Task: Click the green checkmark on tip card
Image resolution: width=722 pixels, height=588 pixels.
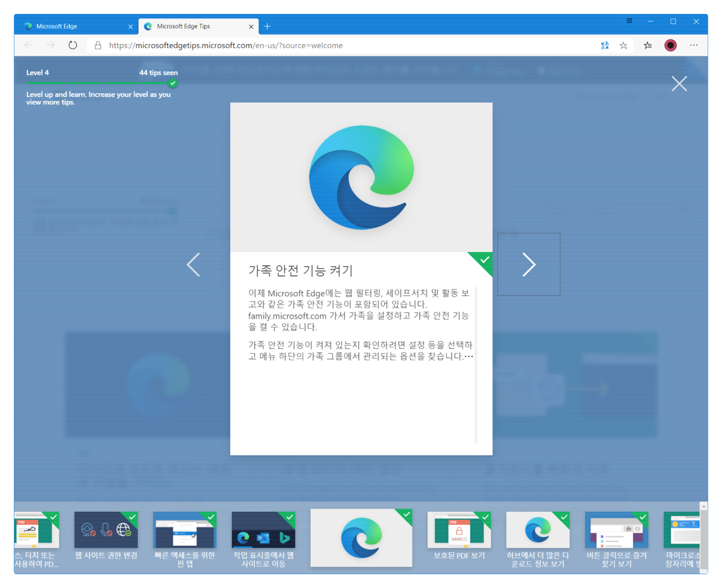Action: (x=483, y=260)
